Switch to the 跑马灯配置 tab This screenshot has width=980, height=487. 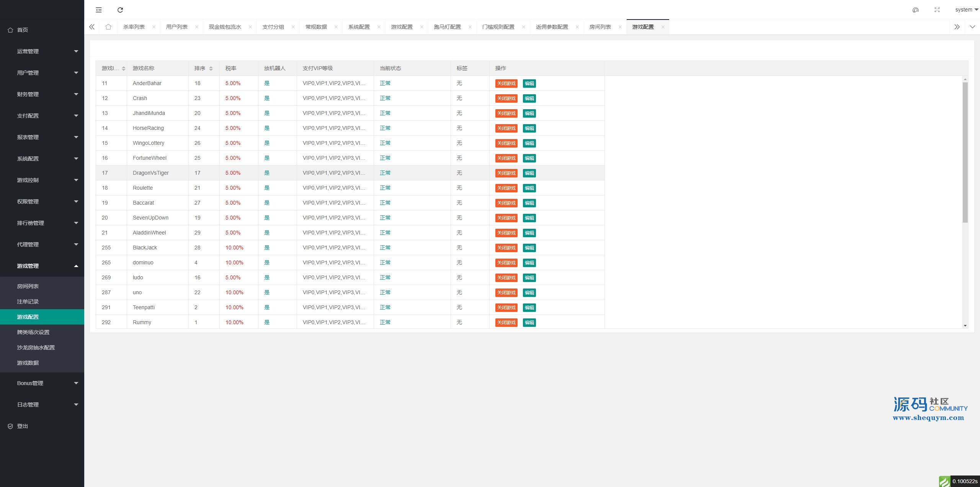[447, 27]
